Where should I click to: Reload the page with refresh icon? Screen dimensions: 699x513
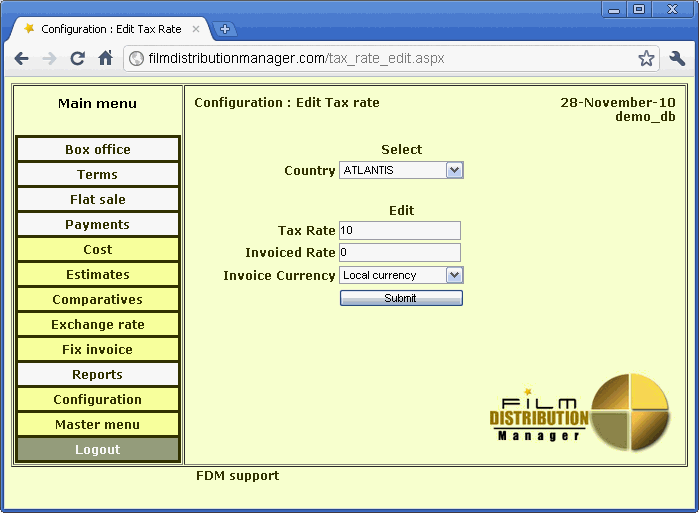coord(77,58)
